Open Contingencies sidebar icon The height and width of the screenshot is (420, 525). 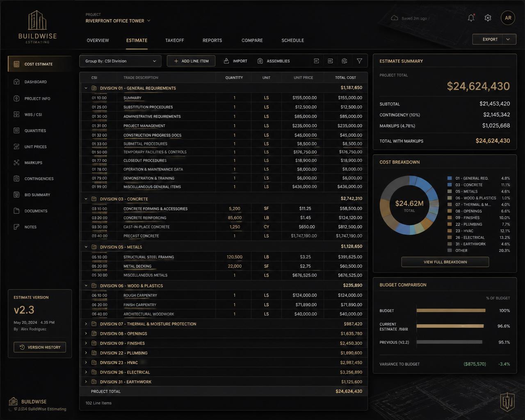[16, 178]
